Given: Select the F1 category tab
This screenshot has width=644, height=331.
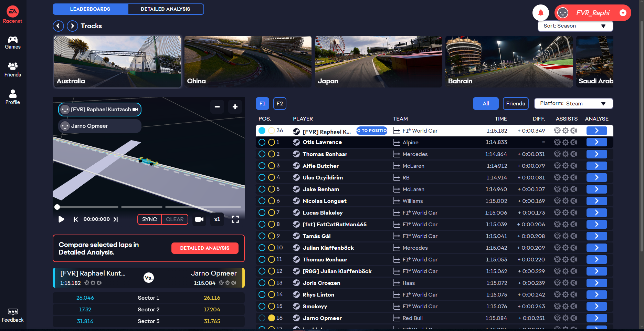Looking at the screenshot, I should click(262, 103).
